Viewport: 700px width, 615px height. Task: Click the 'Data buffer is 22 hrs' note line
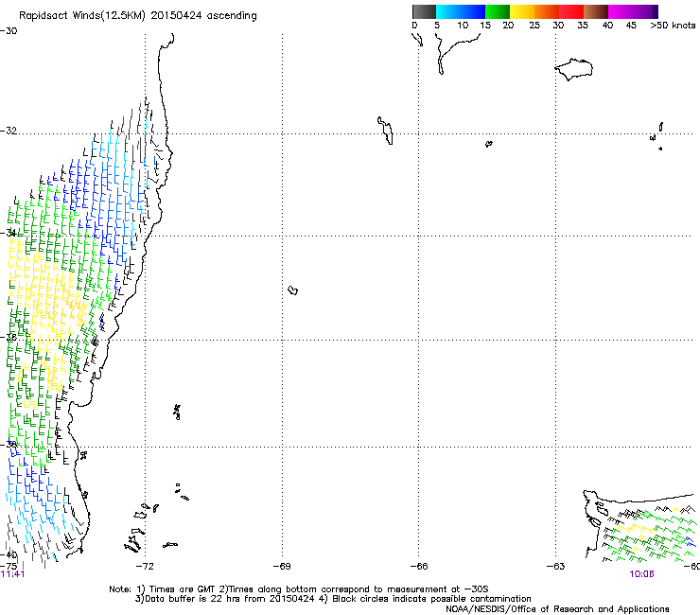point(333,599)
